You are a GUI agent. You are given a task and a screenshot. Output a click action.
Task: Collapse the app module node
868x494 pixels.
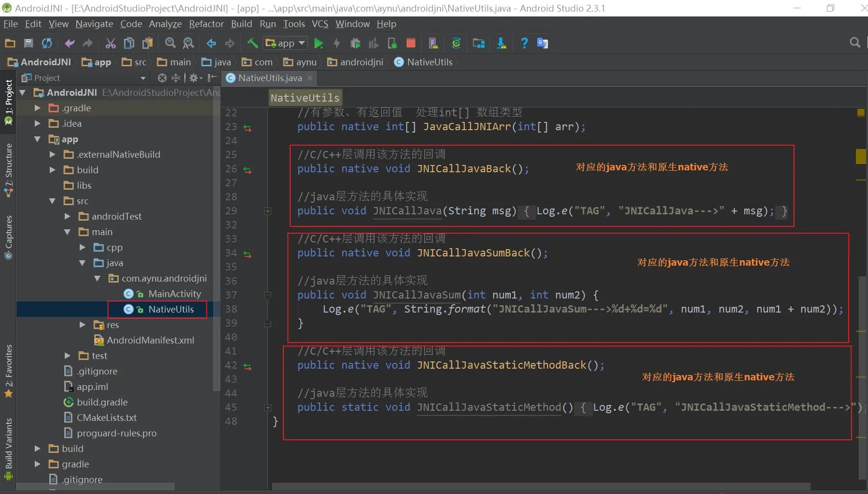37,139
